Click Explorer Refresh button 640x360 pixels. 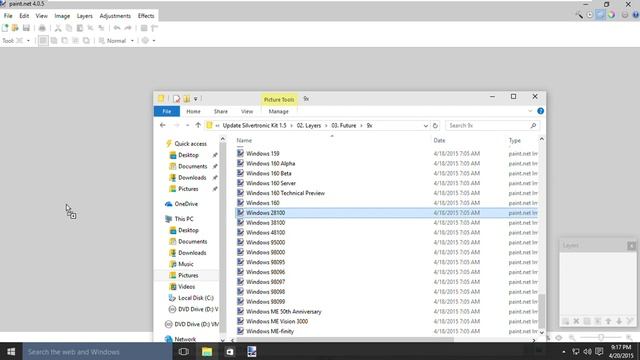435,126
